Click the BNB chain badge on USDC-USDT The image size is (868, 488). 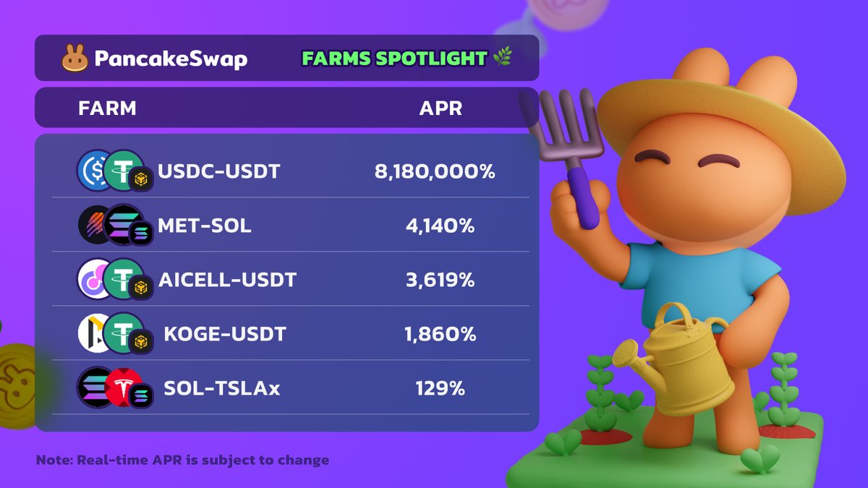[x=141, y=179]
